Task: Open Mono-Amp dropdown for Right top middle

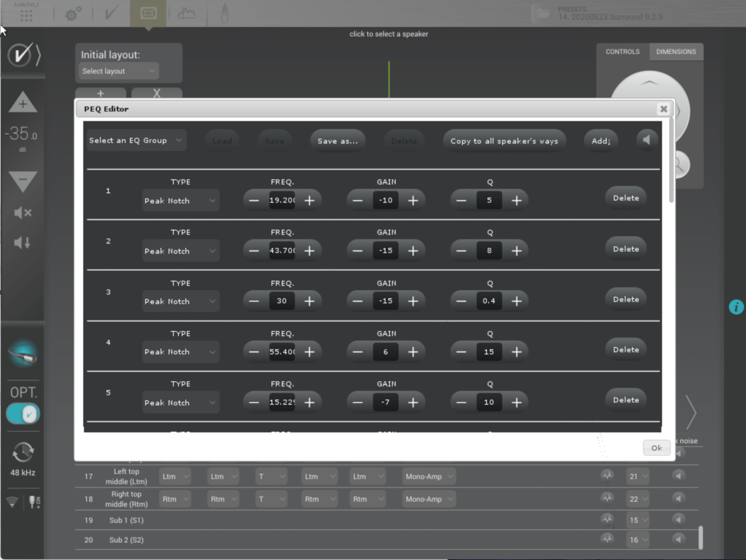Action: click(x=429, y=499)
